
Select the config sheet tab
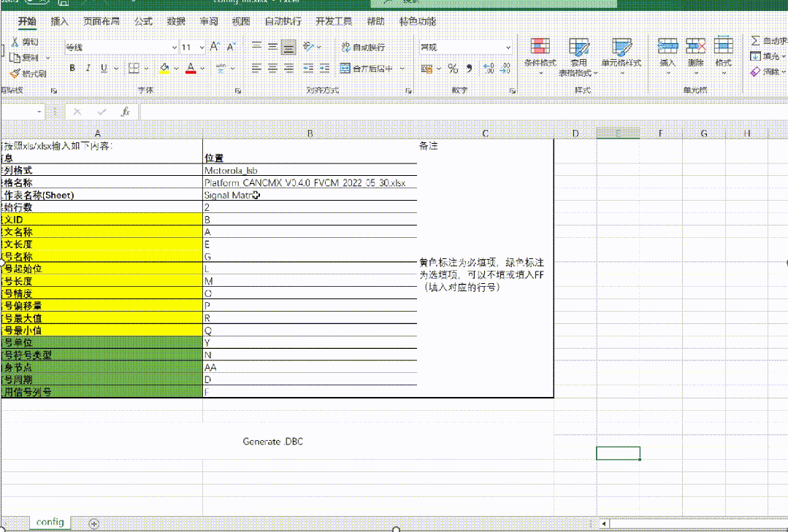tap(50, 522)
